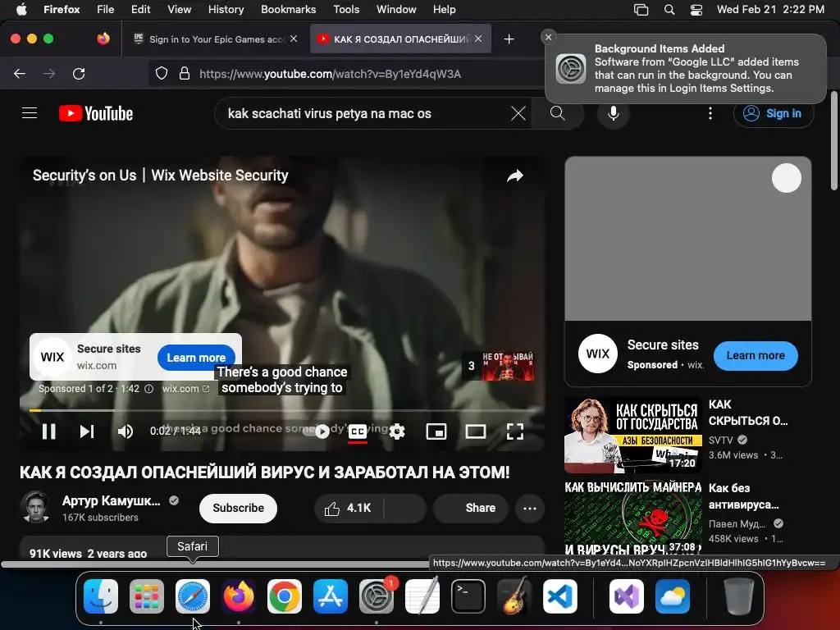Image resolution: width=840 pixels, height=630 pixels.
Task: Toggle autoplay switch in player
Action: coord(318,431)
